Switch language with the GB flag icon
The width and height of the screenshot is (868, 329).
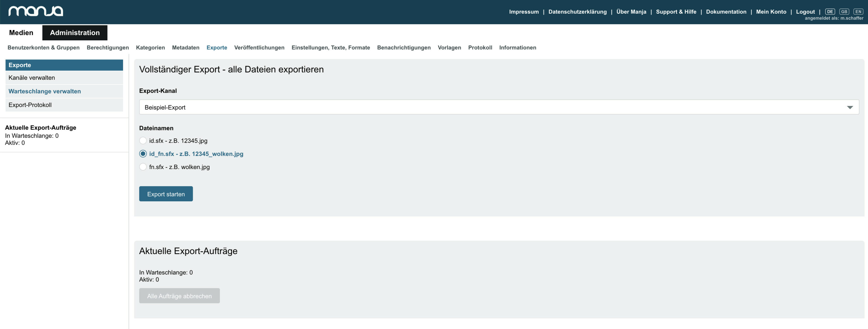coord(844,12)
